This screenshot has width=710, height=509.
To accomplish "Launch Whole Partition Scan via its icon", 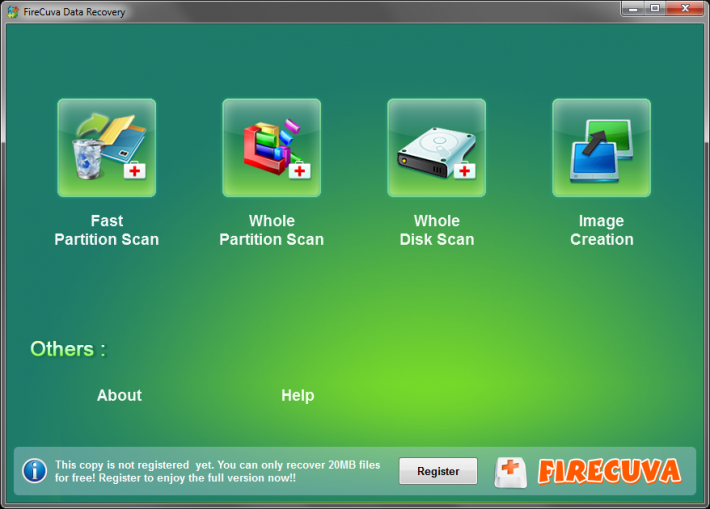I will (272, 148).
